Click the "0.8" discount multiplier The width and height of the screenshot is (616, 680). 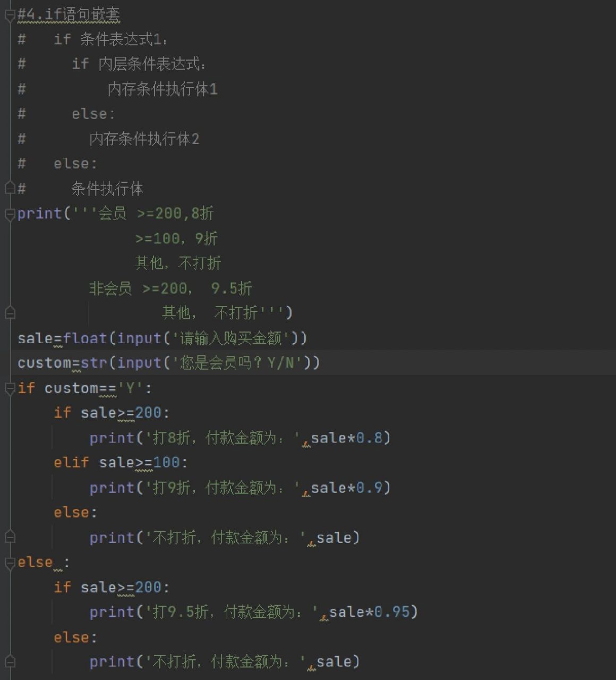coord(375,438)
